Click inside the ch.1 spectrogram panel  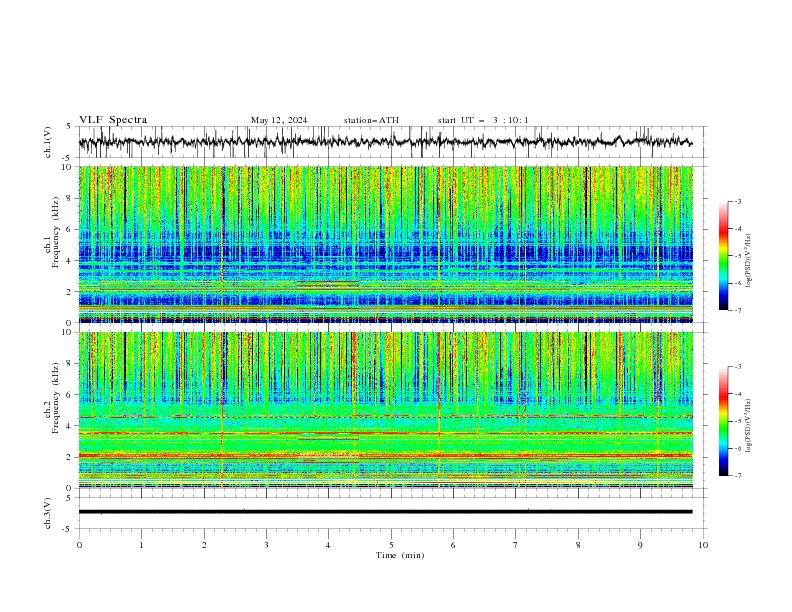coord(385,244)
